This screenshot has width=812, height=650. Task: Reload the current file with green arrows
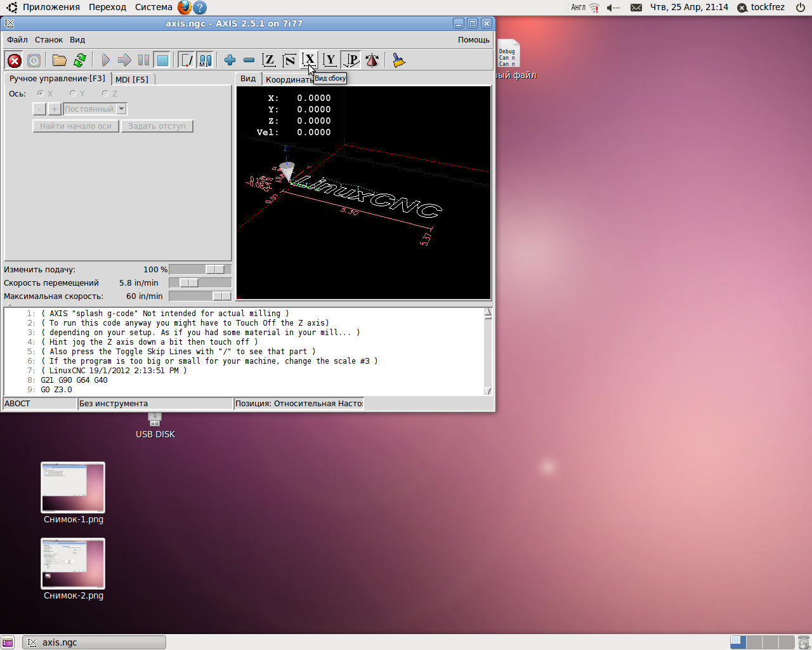80,60
